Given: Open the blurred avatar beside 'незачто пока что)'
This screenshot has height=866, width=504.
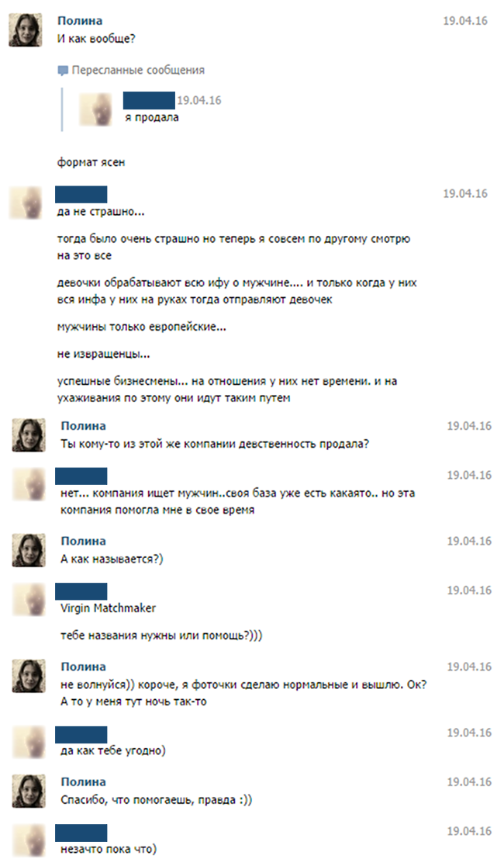Looking at the screenshot, I should pos(29,840).
